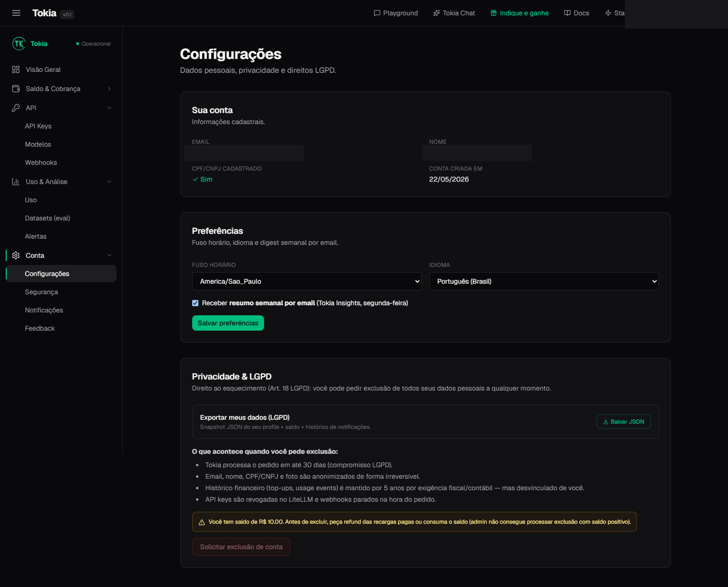Viewport: 728px width, 587px height.
Task: Click the download icon in Baixar JSON
Action: [x=606, y=422]
